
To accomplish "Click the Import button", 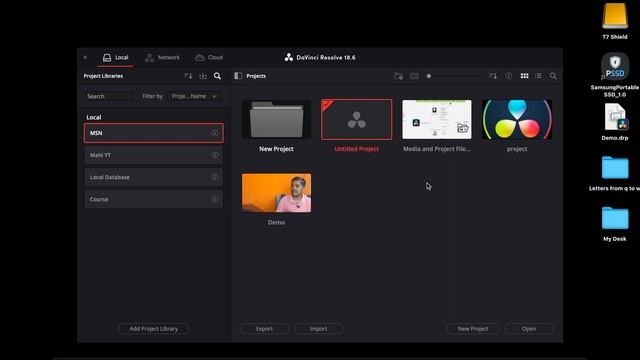I will [x=318, y=329].
